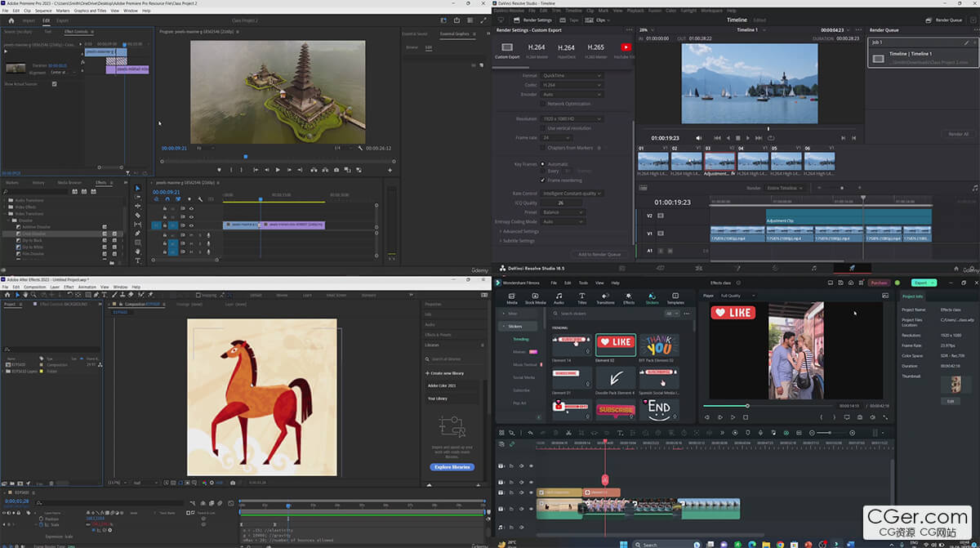Hide Filmora's video track holding the green clips

tap(531, 509)
